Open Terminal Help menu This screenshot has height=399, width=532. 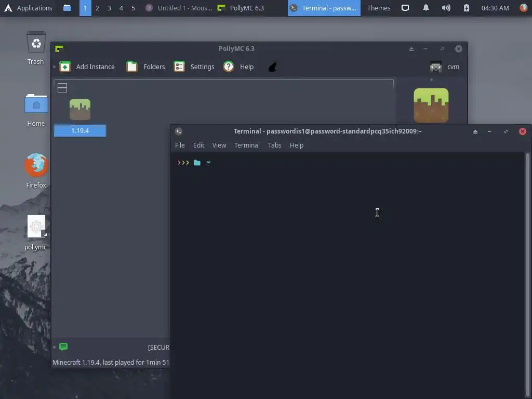pyautogui.click(x=296, y=145)
